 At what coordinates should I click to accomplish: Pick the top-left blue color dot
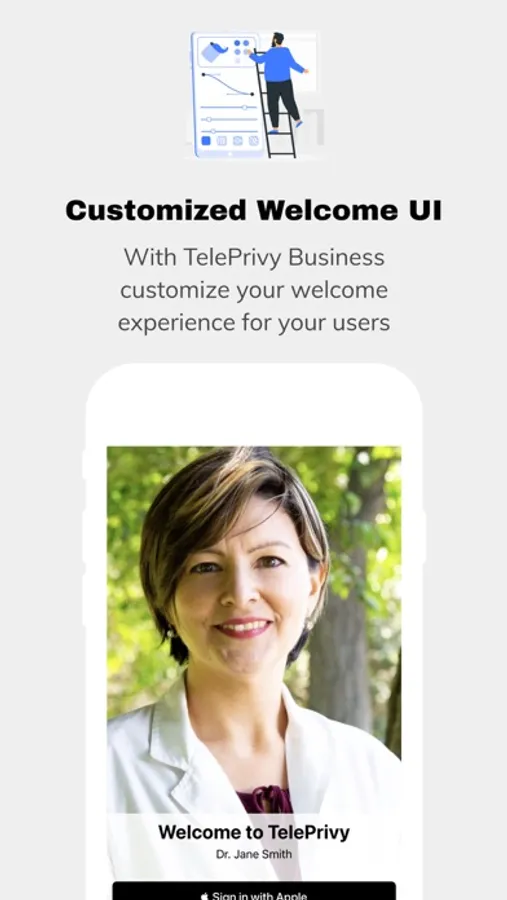point(237,43)
